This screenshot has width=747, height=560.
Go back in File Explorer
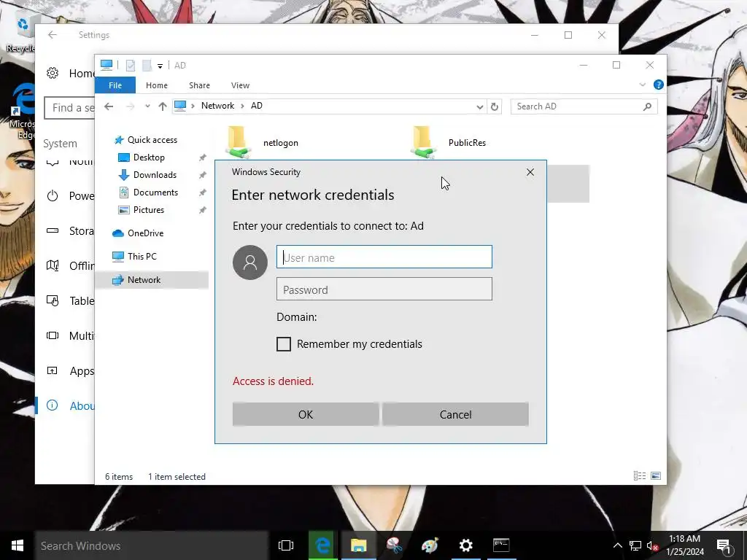click(x=109, y=106)
